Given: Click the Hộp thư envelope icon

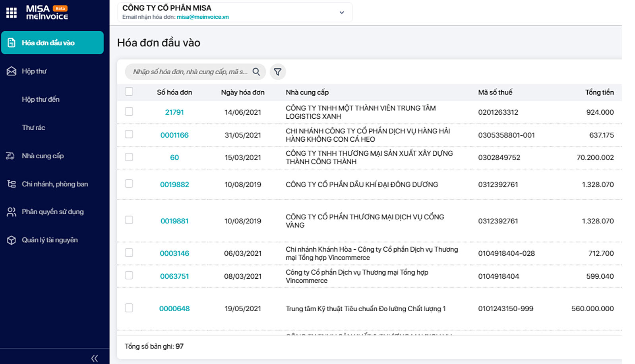Looking at the screenshot, I should [12, 71].
